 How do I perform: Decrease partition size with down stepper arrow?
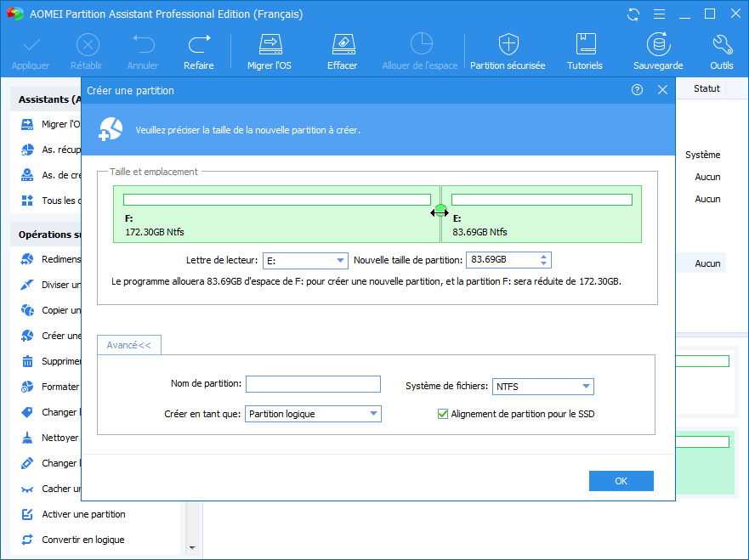(543, 263)
